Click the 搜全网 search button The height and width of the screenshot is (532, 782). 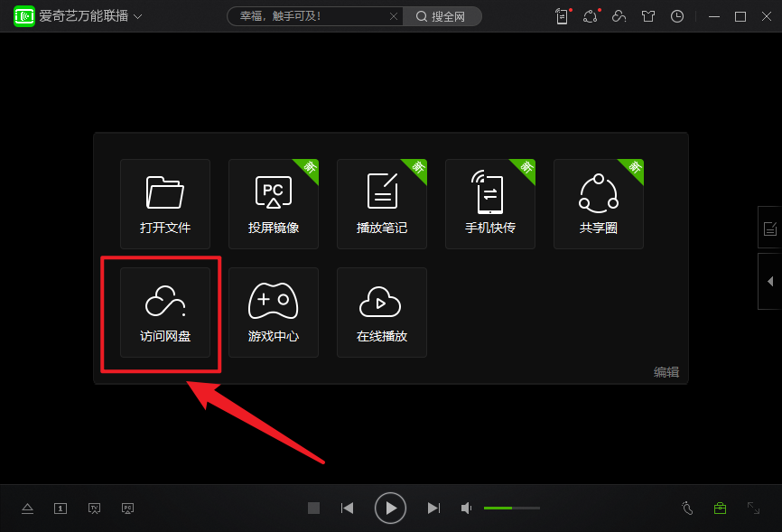pyautogui.click(x=442, y=16)
